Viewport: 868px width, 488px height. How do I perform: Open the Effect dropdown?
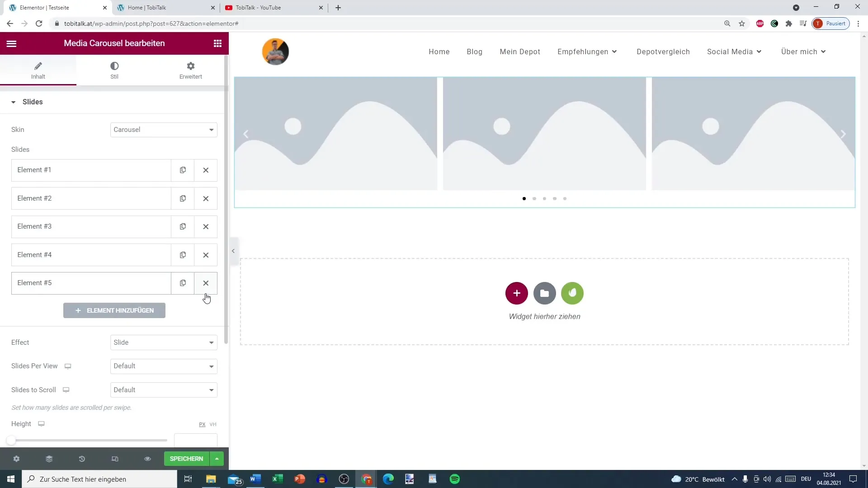click(164, 343)
